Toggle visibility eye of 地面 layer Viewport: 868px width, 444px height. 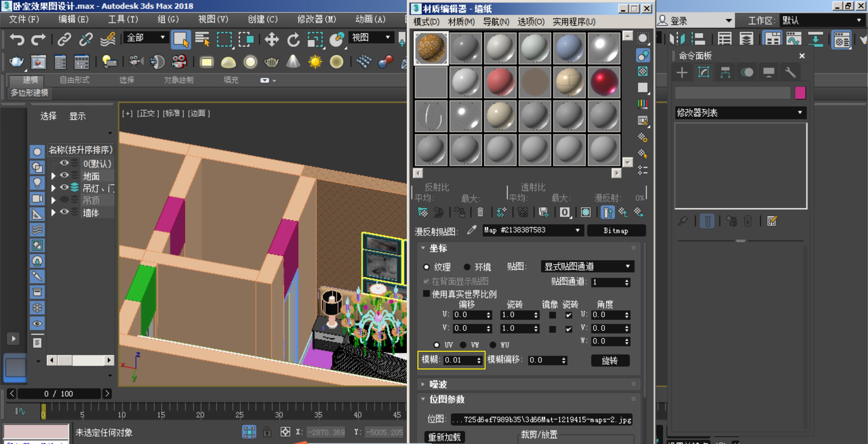click(64, 175)
